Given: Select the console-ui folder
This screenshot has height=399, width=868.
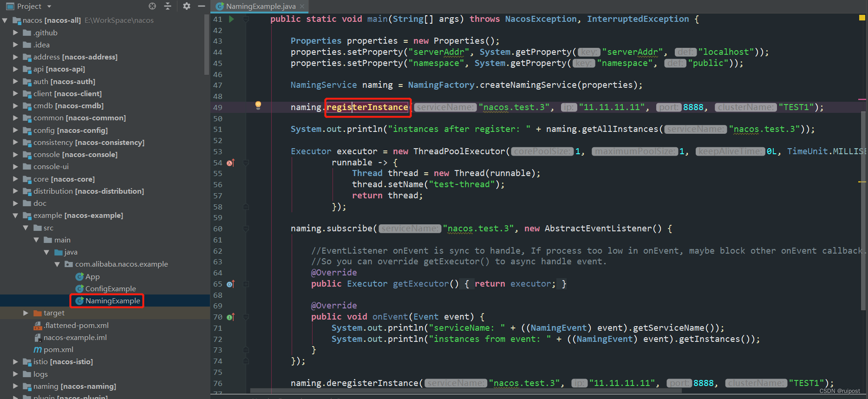Looking at the screenshot, I should (51, 166).
